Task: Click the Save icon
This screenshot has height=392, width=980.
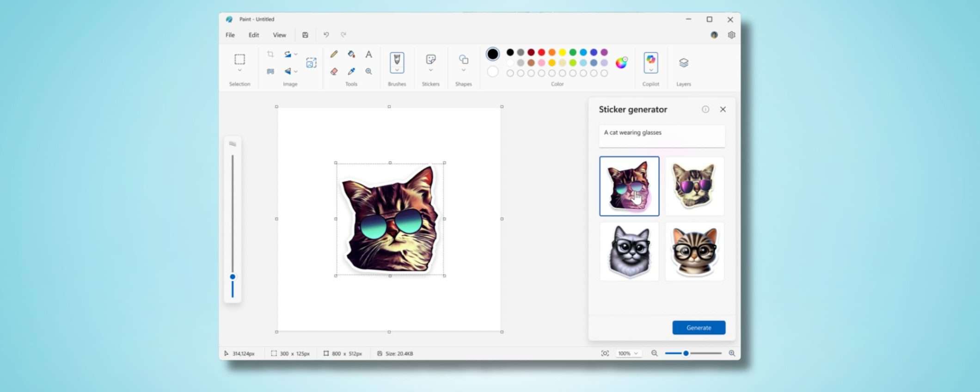Action: tap(305, 35)
